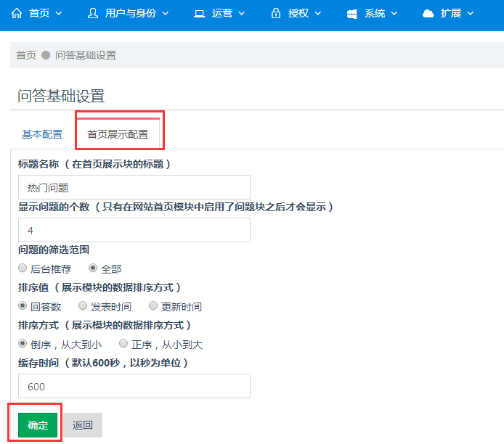Click the 问答基础设置 page heading
Viewport: 504px width, 444px height.
click(61, 96)
